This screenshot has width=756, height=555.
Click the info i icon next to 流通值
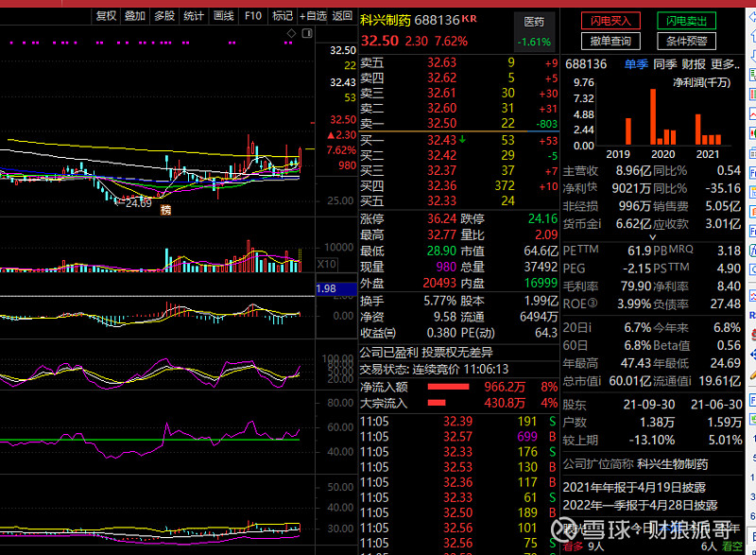[x=691, y=381]
